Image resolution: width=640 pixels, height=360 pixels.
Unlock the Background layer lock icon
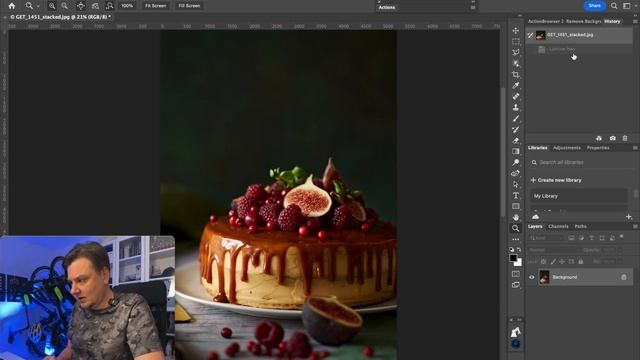[x=624, y=277]
